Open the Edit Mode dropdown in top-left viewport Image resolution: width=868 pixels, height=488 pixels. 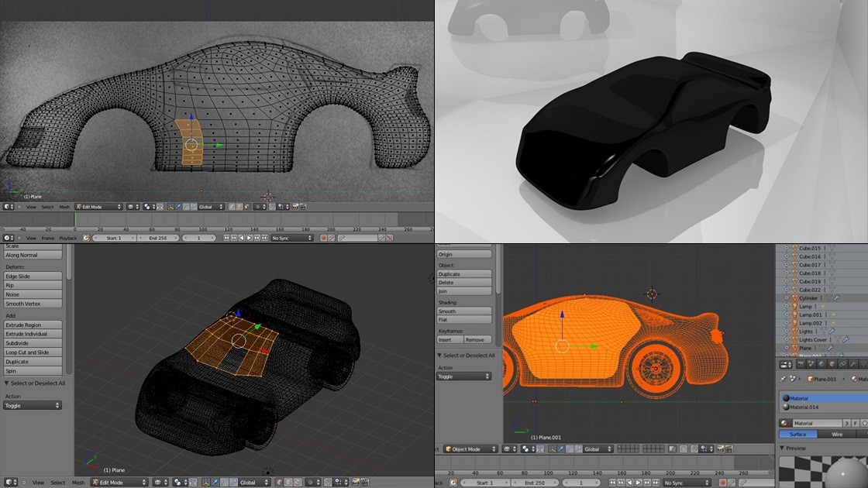[x=98, y=207]
